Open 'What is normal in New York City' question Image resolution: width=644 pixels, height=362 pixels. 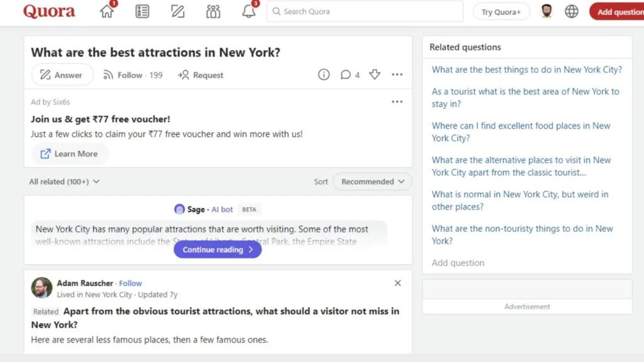point(520,200)
